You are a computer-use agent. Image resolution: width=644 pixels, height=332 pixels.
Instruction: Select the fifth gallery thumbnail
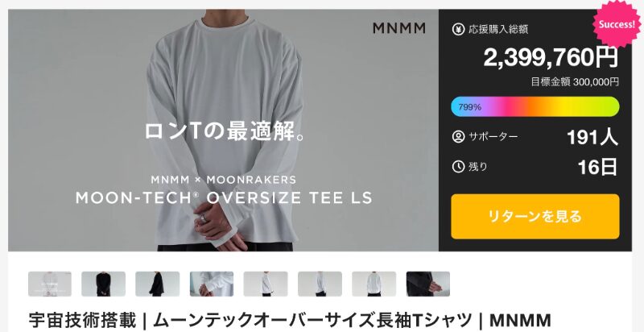pyautogui.click(x=266, y=284)
